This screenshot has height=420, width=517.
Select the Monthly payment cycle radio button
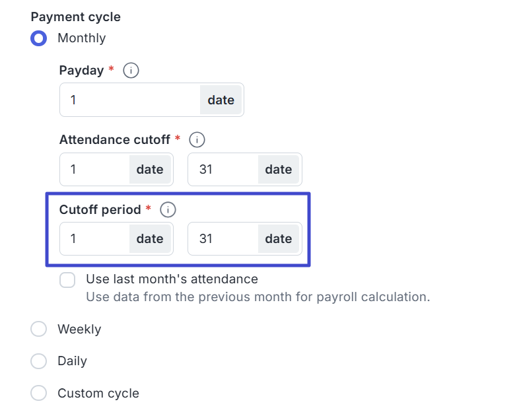click(x=39, y=38)
